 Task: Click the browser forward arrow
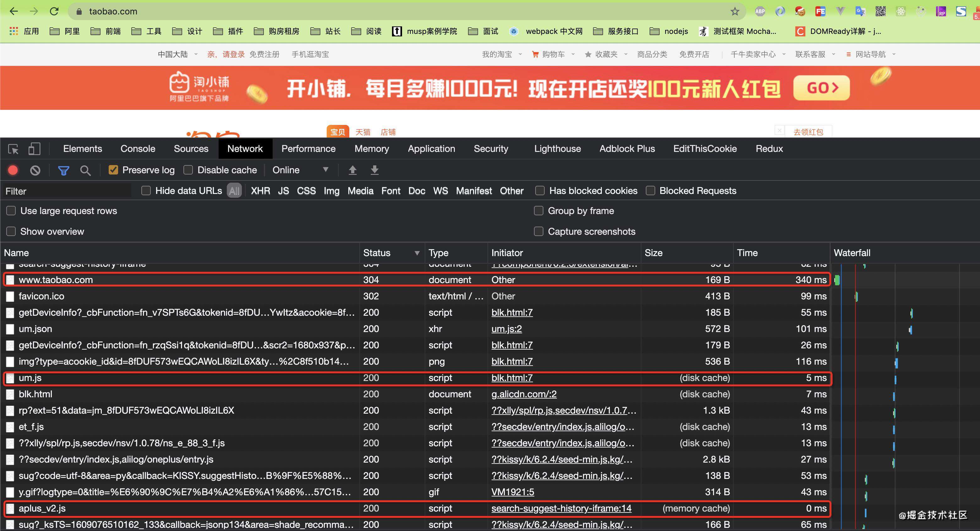click(34, 11)
